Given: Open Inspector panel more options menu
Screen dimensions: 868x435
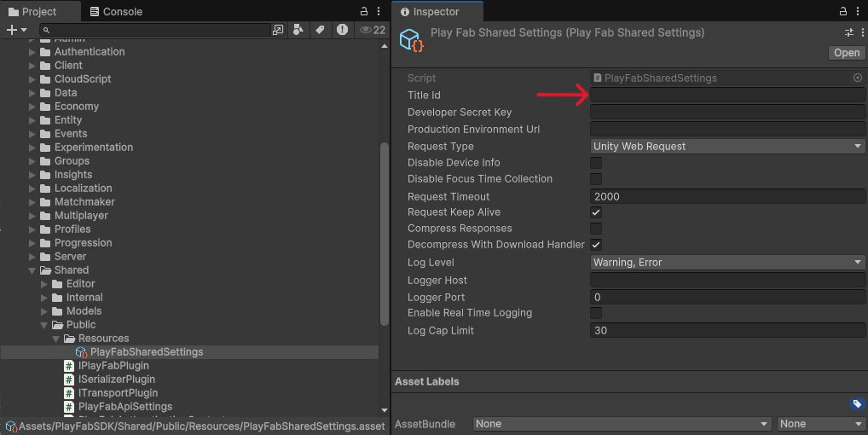Looking at the screenshot, I should (858, 11).
